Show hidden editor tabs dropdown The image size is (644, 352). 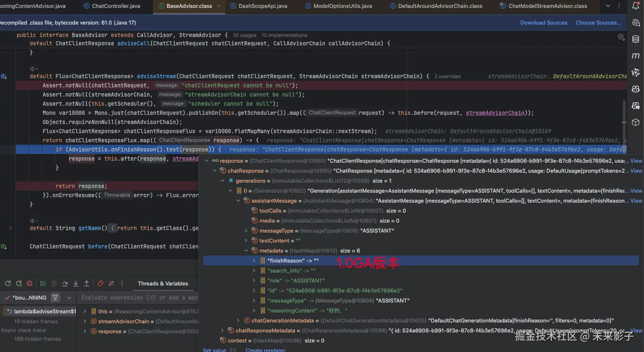(608, 6)
